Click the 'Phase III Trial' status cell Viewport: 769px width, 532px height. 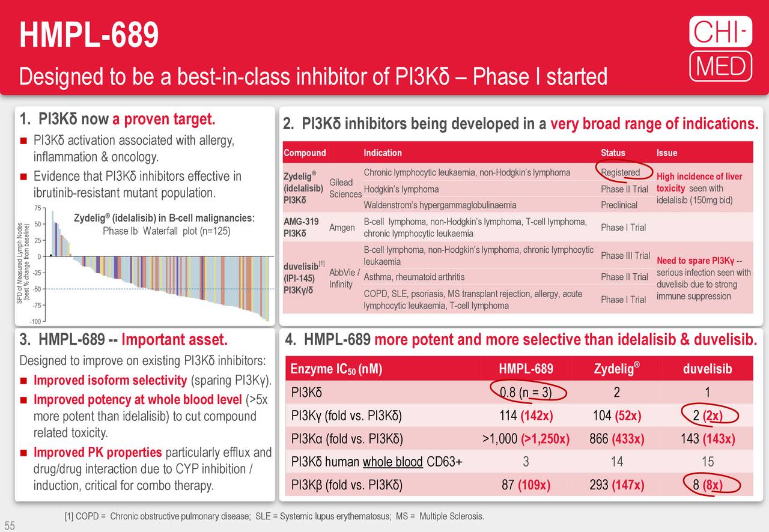(x=625, y=255)
